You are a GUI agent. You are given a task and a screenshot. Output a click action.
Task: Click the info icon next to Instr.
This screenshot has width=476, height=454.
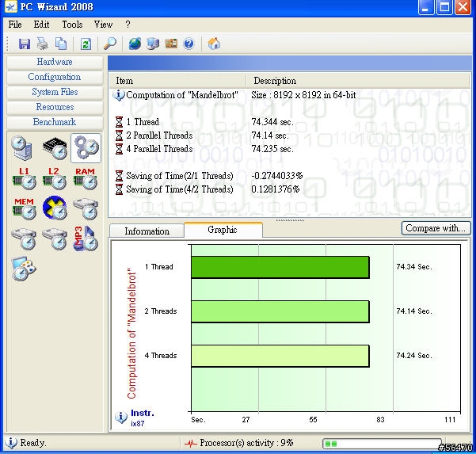[x=121, y=418]
